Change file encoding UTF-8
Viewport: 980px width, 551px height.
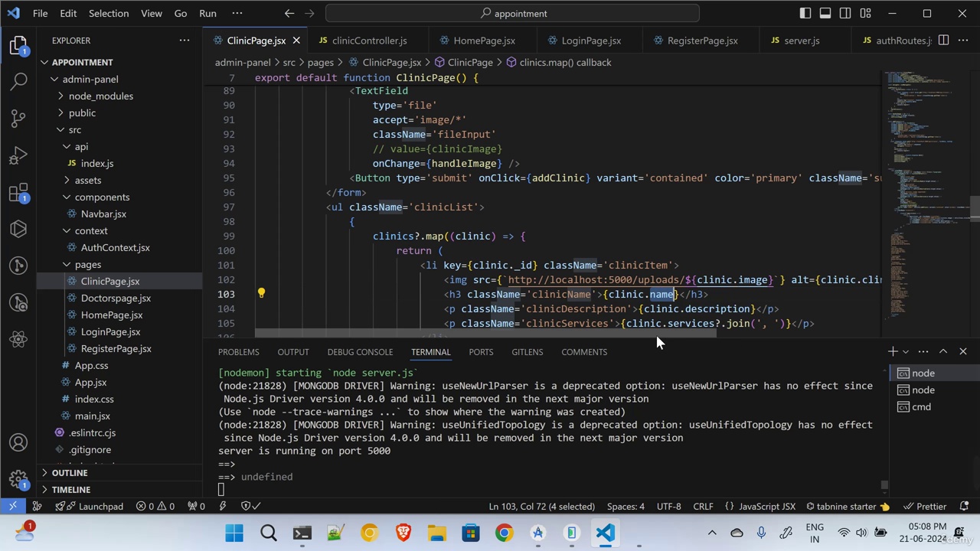tap(668, 506)
